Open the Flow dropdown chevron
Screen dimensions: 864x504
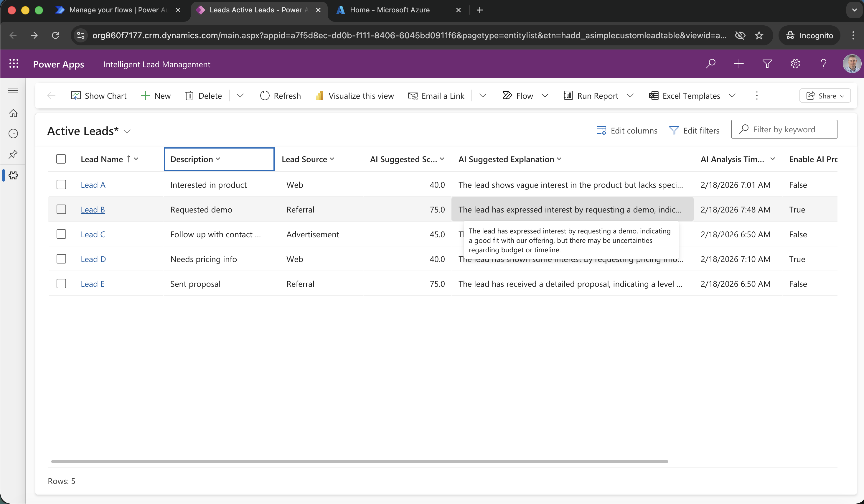pyautogui.click(x=545, y=96)
